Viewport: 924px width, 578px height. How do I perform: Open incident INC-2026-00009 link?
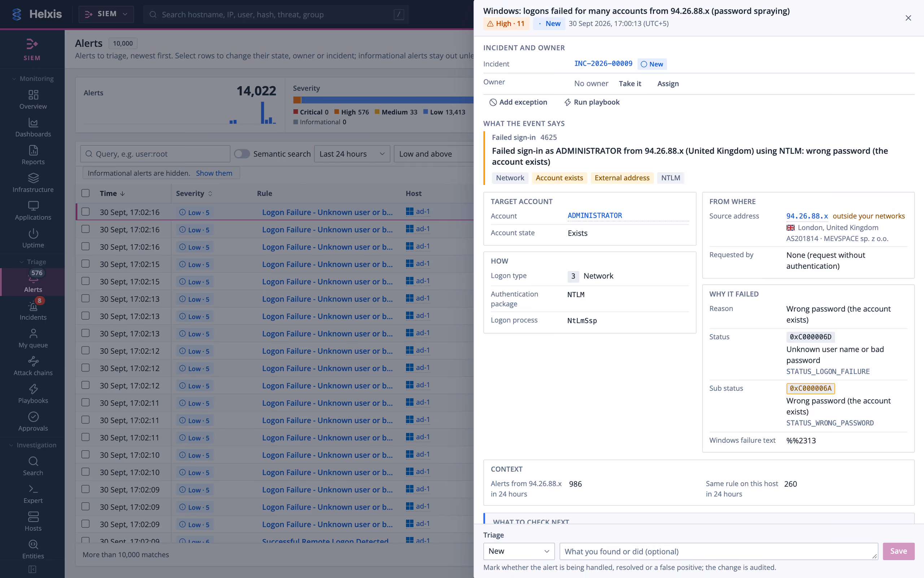603,64
